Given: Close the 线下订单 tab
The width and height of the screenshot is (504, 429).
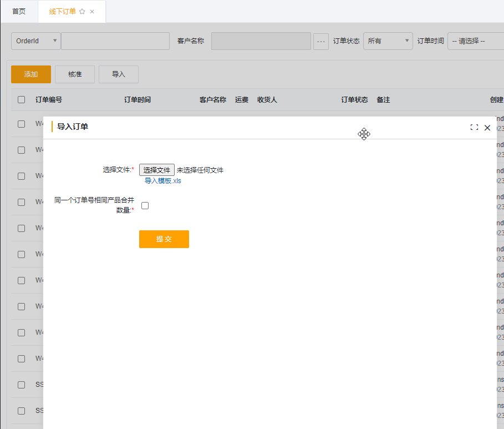Looking at the screenshot, I should click(x=92, y=11).
